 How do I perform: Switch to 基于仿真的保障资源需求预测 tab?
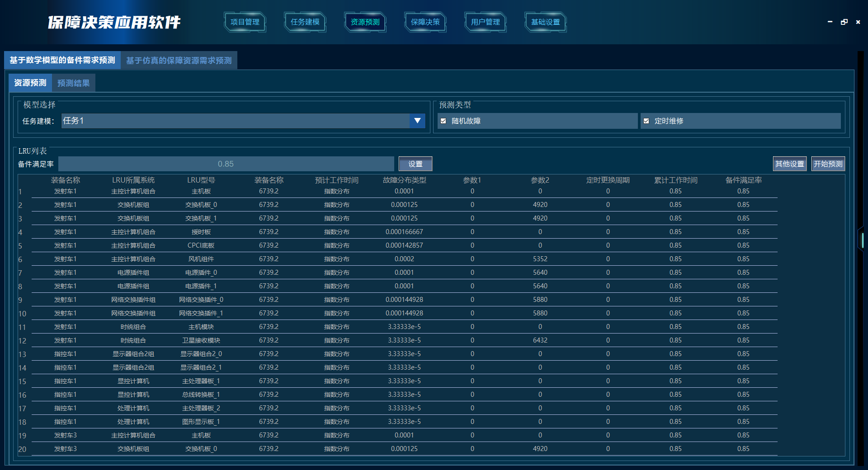(x=179, y=61)
